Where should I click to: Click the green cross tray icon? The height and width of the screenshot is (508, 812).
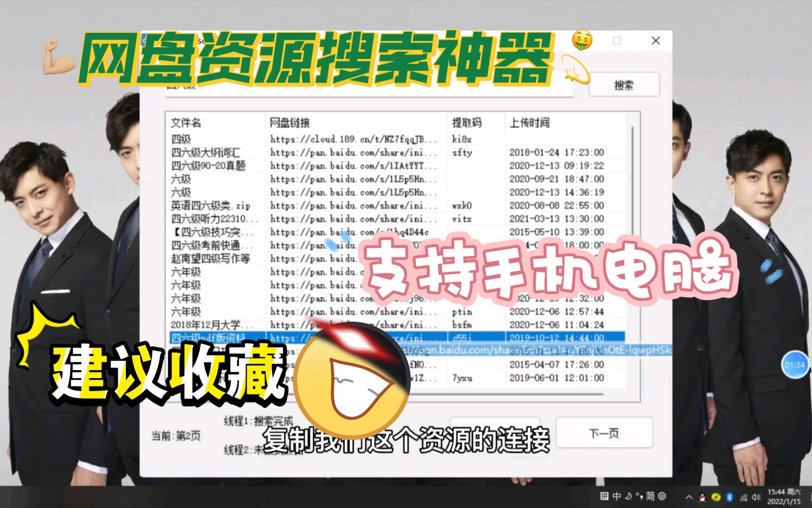(716, 497)
